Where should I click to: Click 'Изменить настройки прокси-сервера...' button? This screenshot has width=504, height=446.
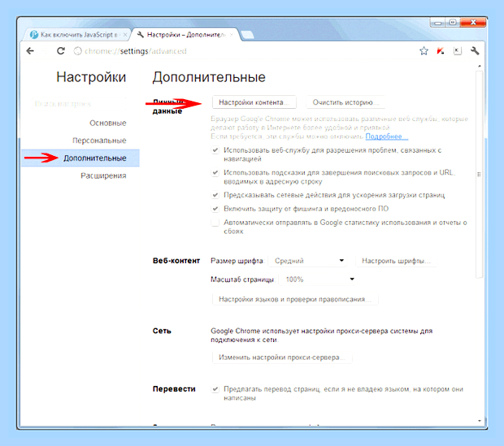coord(282,357)
